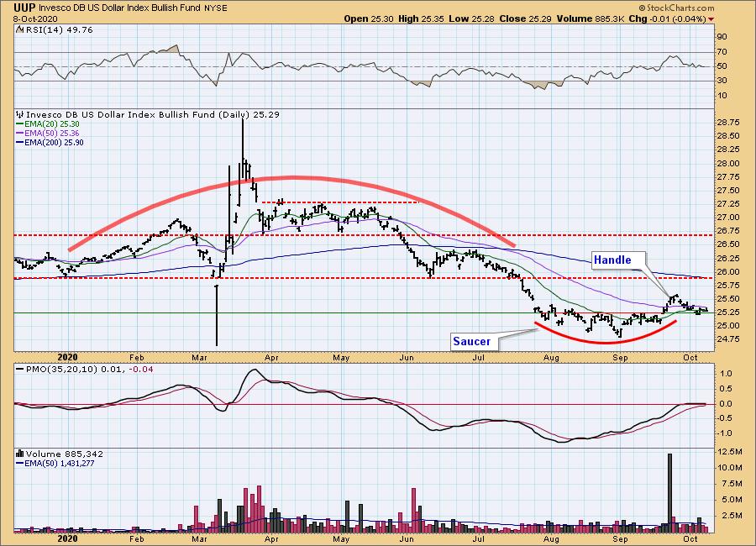
Task: Click the Low 25.28 value
Action: (472, 18)
